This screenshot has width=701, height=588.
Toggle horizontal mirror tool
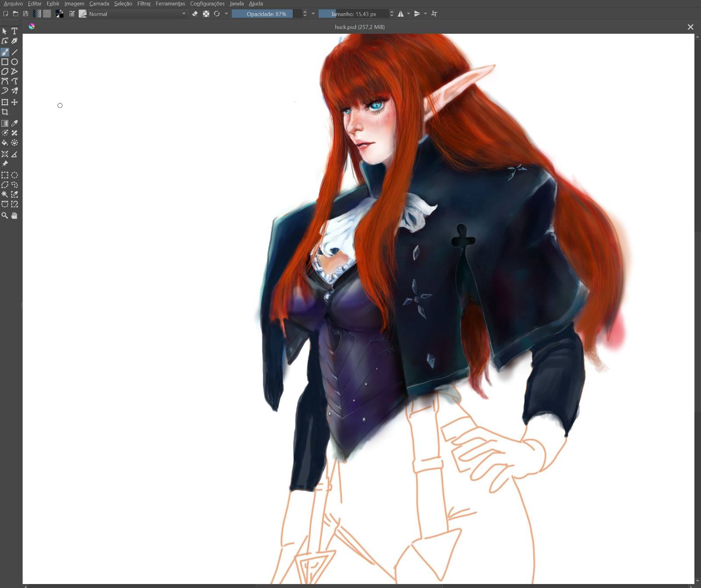coord(401,14)
